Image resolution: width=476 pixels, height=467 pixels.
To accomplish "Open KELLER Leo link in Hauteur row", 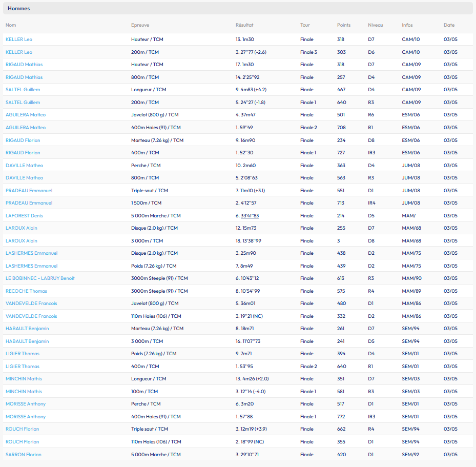I will click(x=19, y=39).
